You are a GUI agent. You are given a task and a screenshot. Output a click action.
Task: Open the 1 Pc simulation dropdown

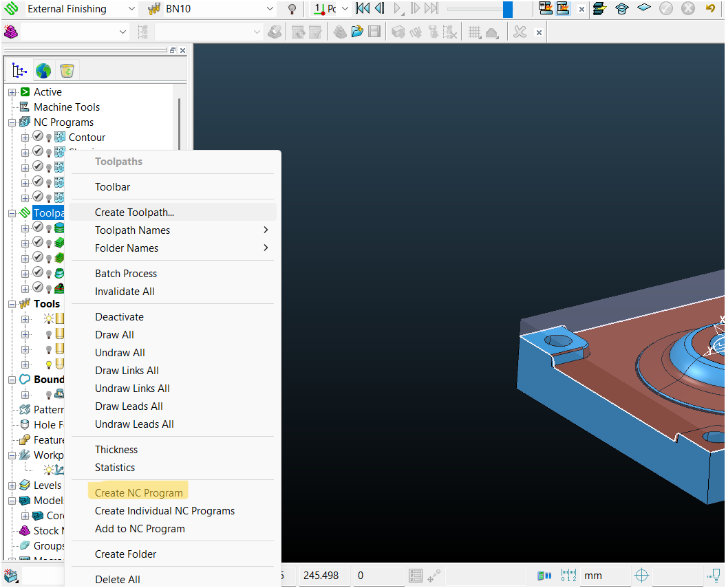[x=345, y=9]
